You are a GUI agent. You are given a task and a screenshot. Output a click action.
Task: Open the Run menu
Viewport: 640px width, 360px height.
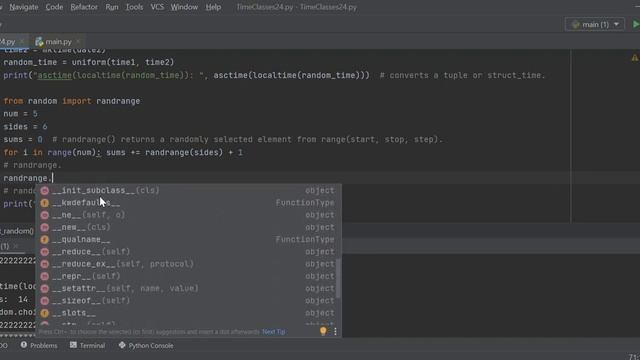(x=112, y=7)
